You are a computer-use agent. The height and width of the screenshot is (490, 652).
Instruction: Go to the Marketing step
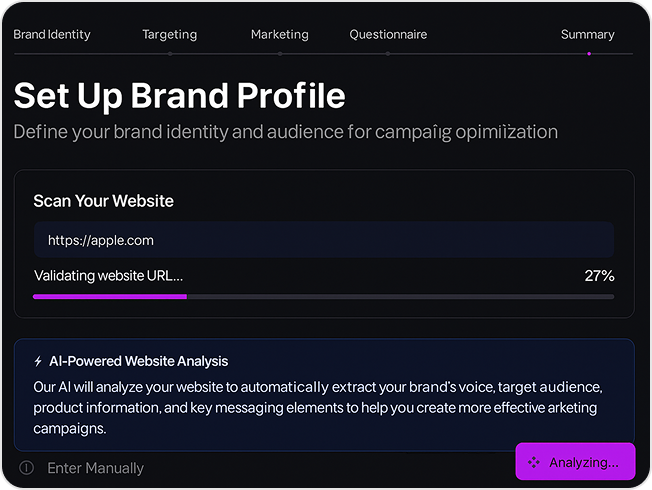[x=280, y=35]
